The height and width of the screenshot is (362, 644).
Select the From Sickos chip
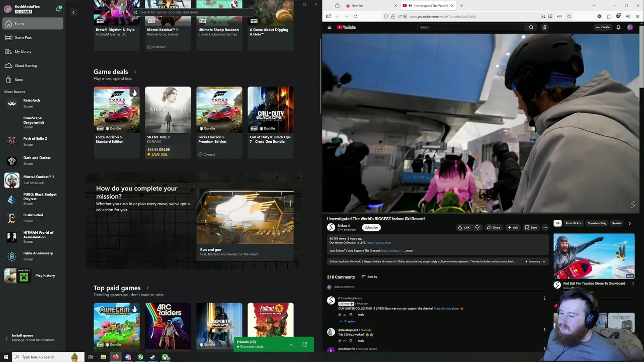click(x=574, y=223)
